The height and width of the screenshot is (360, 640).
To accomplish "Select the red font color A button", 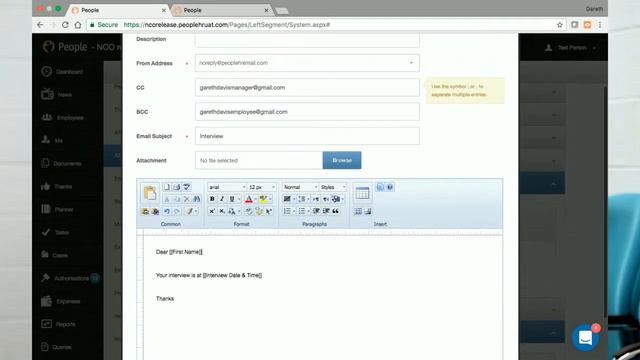I will 249,199.
